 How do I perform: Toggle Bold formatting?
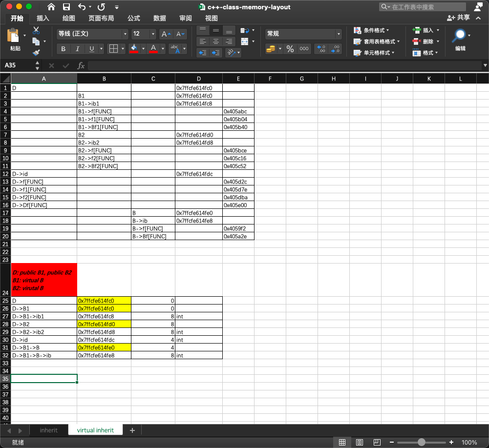pyautogui.click(x=64, y=49)
